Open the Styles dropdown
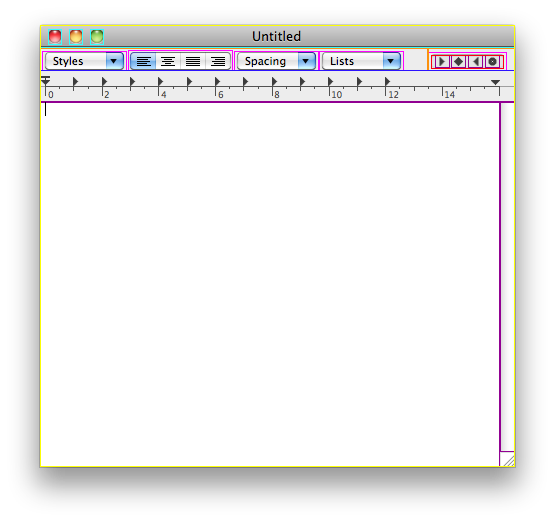This screenshot has width=555, height=522. pyautogui.click(x=84, y=61)
